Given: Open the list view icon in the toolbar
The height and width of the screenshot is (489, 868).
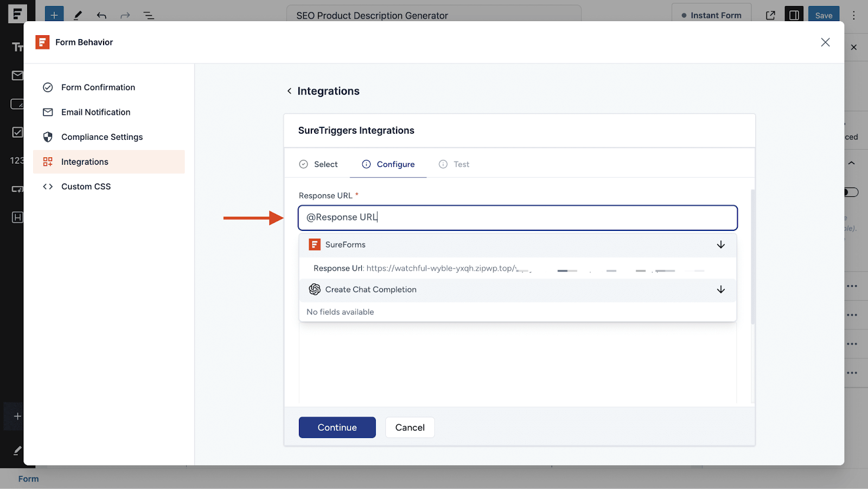Looking at the screenshot, I should click(148, 15).
